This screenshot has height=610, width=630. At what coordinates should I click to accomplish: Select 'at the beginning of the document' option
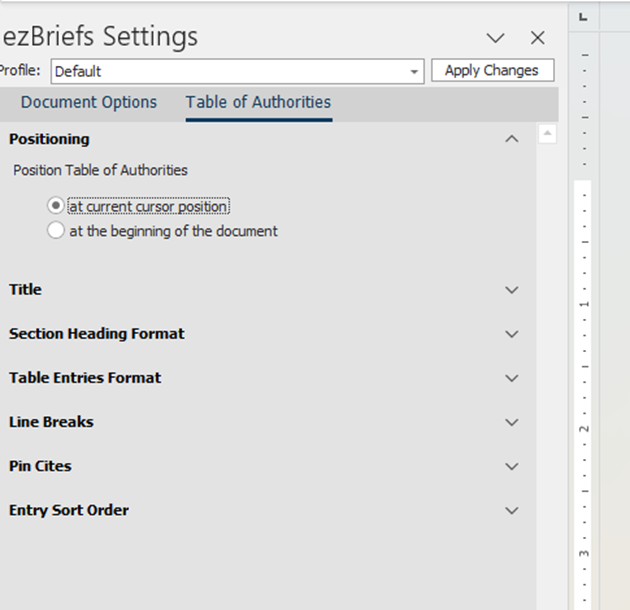pos(55,231)
